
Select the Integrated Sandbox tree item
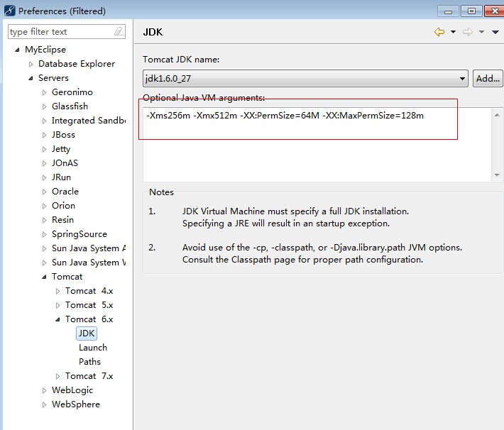[89, 121]
